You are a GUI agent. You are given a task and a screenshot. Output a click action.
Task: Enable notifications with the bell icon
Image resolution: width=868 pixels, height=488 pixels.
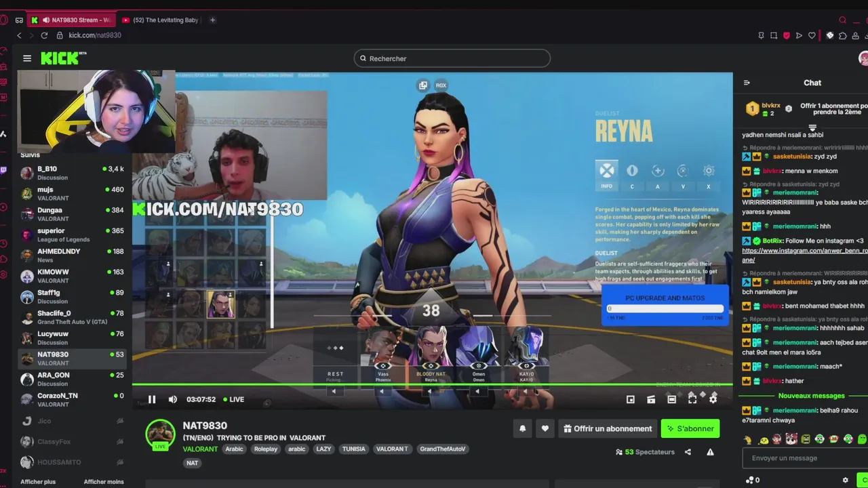(x=522, y=428)
